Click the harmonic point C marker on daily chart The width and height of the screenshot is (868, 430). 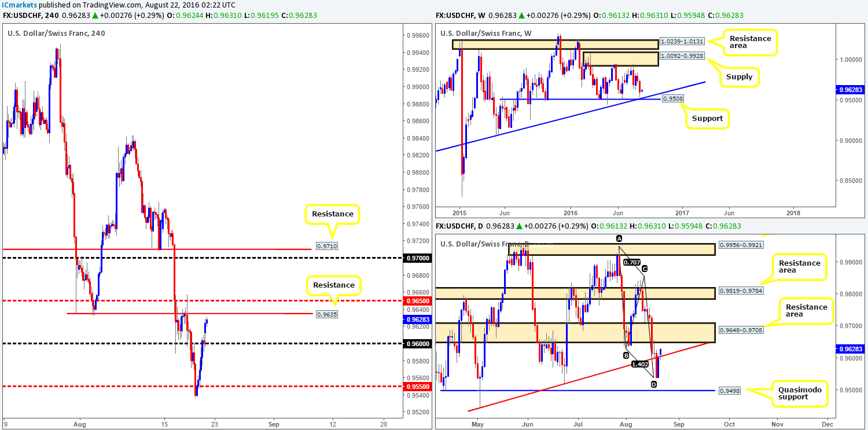coord(644,269)
